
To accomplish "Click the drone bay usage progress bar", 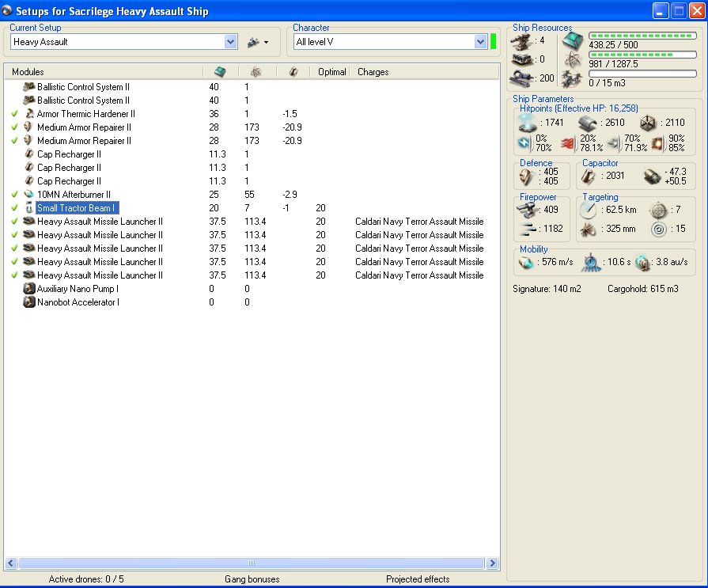I will click(642, 74).
